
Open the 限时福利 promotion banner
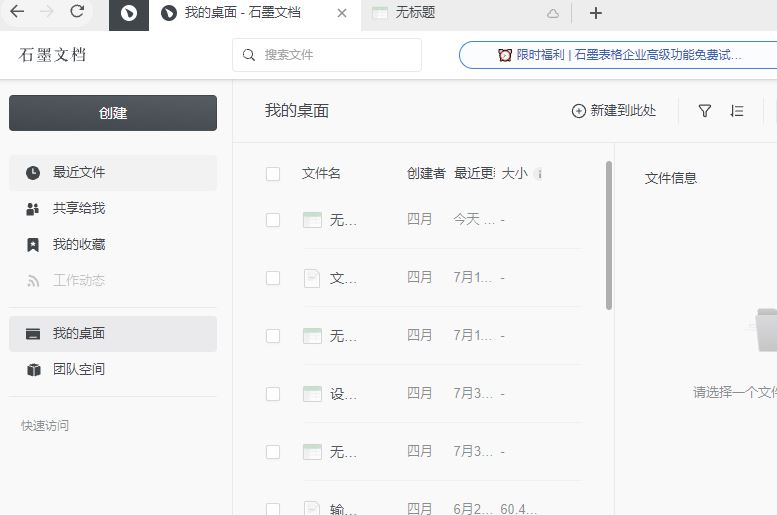point(618,55)
